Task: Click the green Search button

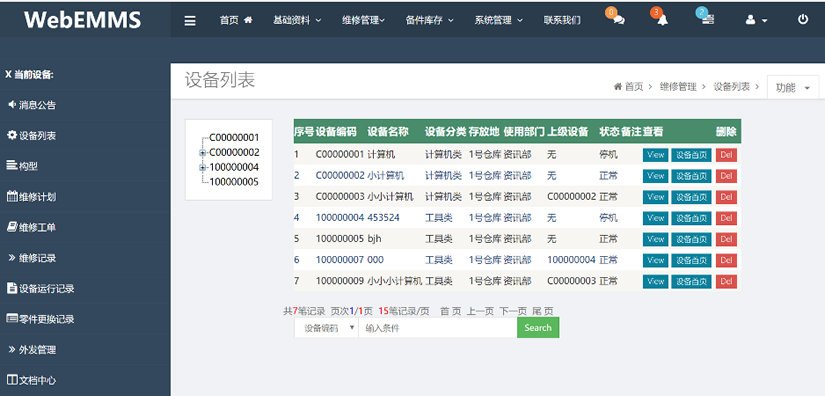Action: point(538,328)
